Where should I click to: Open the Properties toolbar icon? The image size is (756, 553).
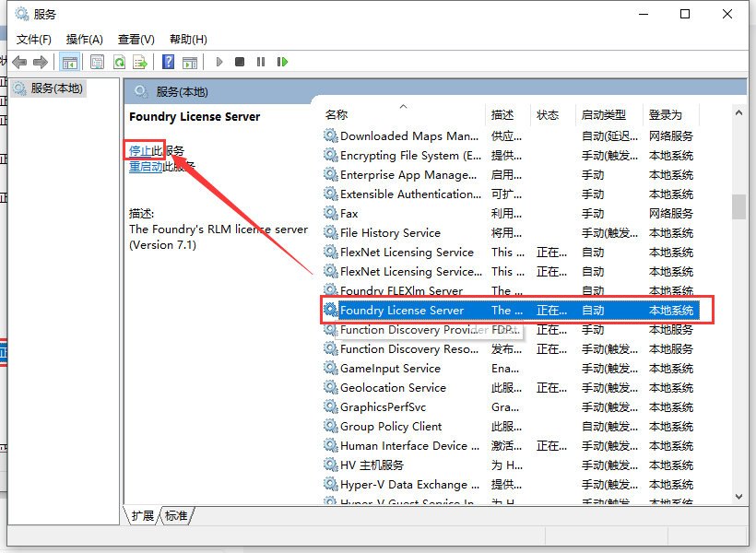pyautogui.click(x=97, y=62)
